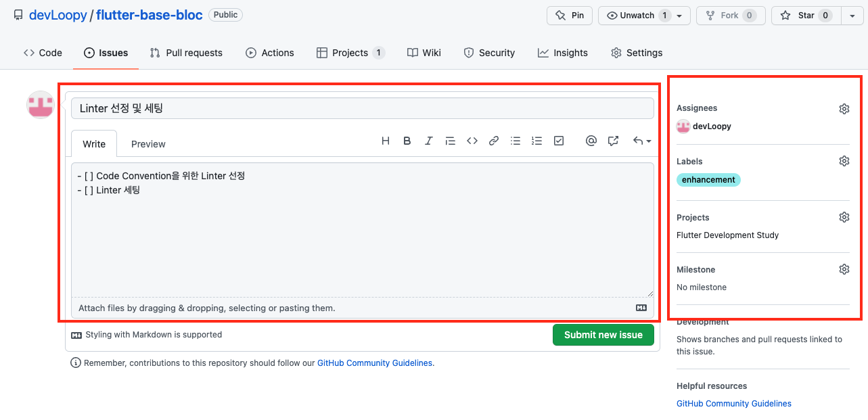
Task: Click the issue title input field
Action: (363, 108)
